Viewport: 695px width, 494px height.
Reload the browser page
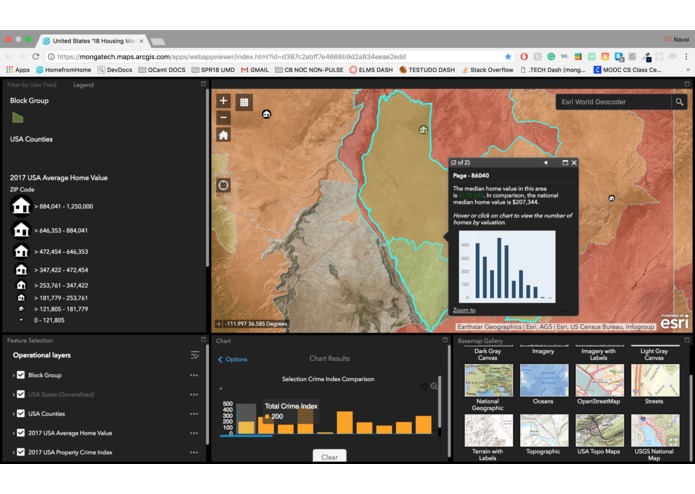click(x=36, y=56)
